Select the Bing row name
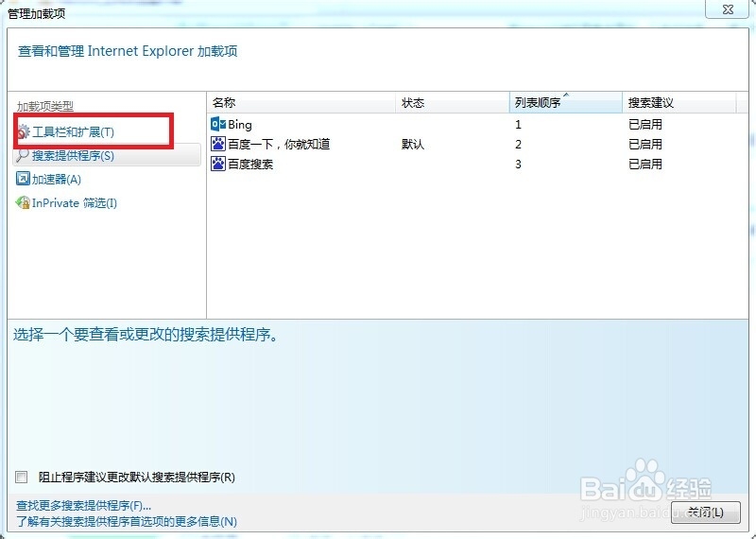The width and height of the screenshot is (756, 539). pyautogui.click(x=240, y=125)
